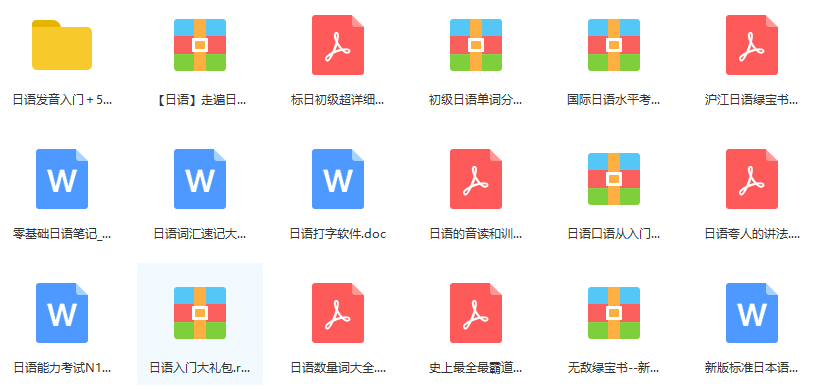This screenshot has width=832, height=391.
Task: Click the file name 史上最全最霸道...
Action: click(x=476, y=368)
